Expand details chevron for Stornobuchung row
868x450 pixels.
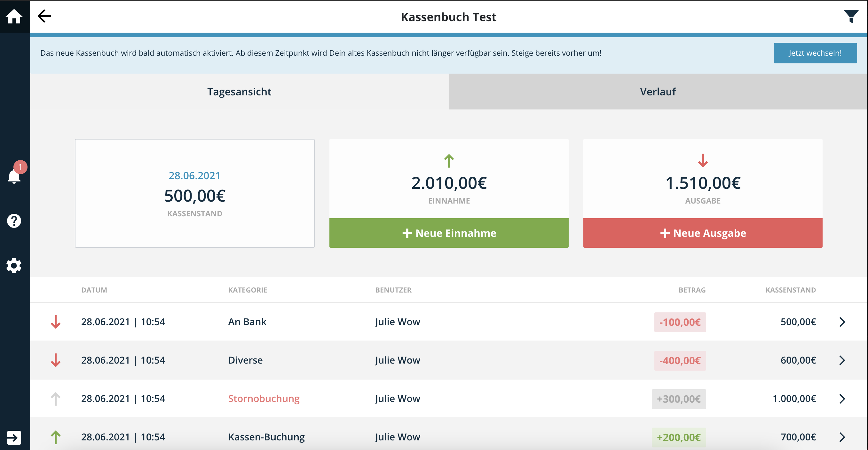coord(842,399)
